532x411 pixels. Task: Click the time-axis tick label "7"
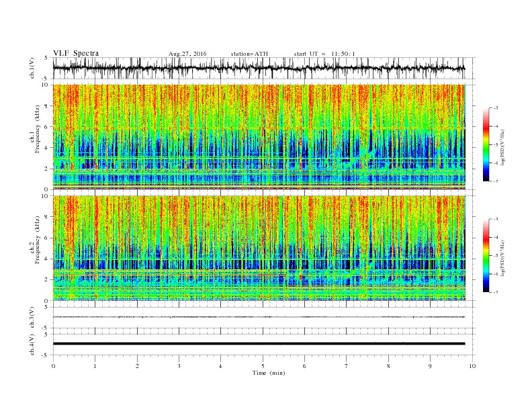coord(347,366)
